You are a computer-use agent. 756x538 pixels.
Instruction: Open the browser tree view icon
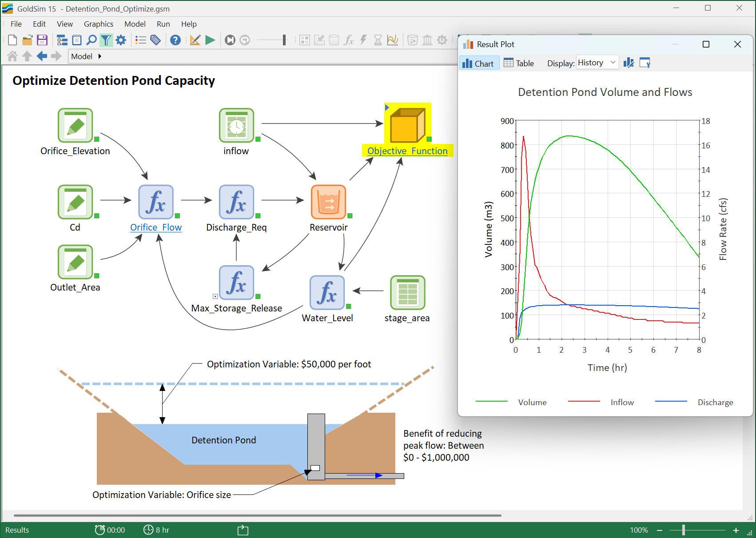tap(62, 40)
